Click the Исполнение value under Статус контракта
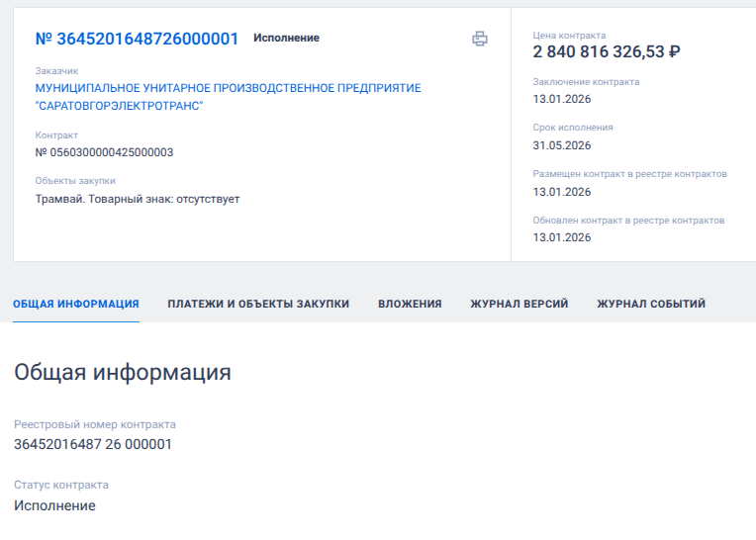 point(54,505)
